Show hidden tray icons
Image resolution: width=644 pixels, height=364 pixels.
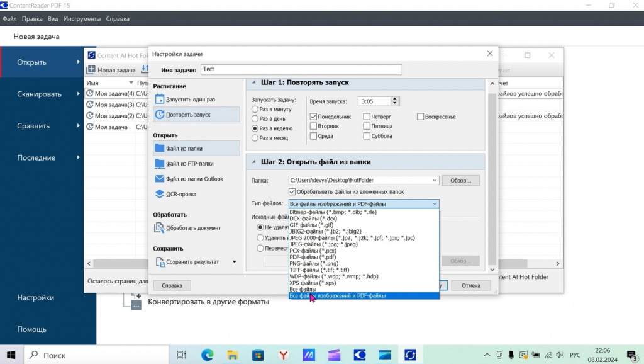click(487, 355)
